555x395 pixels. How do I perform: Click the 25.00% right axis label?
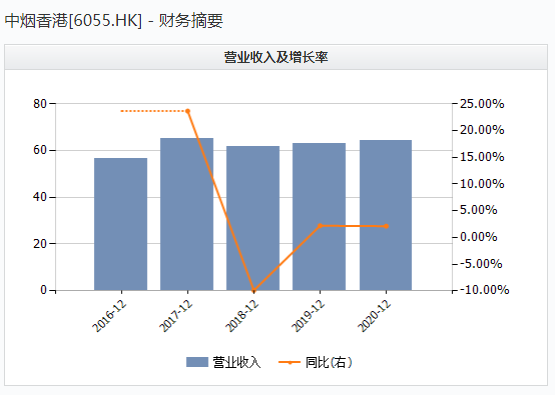tap(482, 104)
